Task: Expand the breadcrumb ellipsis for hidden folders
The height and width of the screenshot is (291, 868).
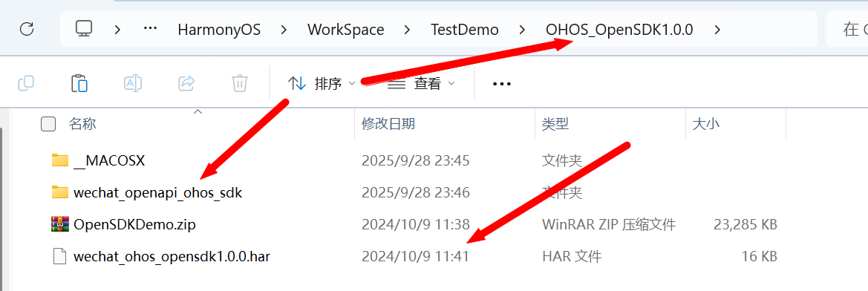Action: 150,28
